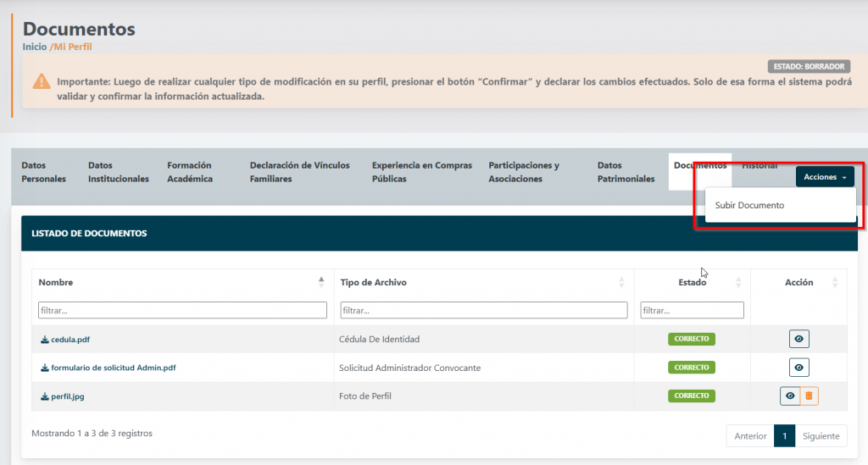Click the Documentos page title

tap(79, 29)
